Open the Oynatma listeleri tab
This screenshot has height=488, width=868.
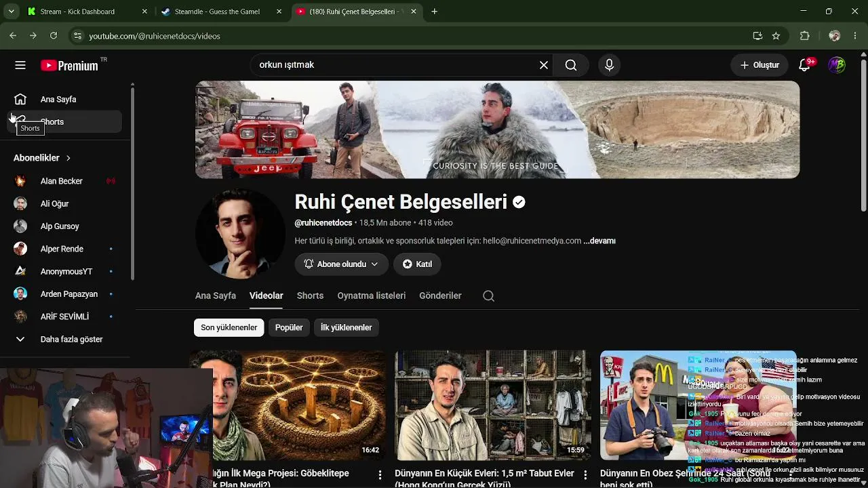372,296
